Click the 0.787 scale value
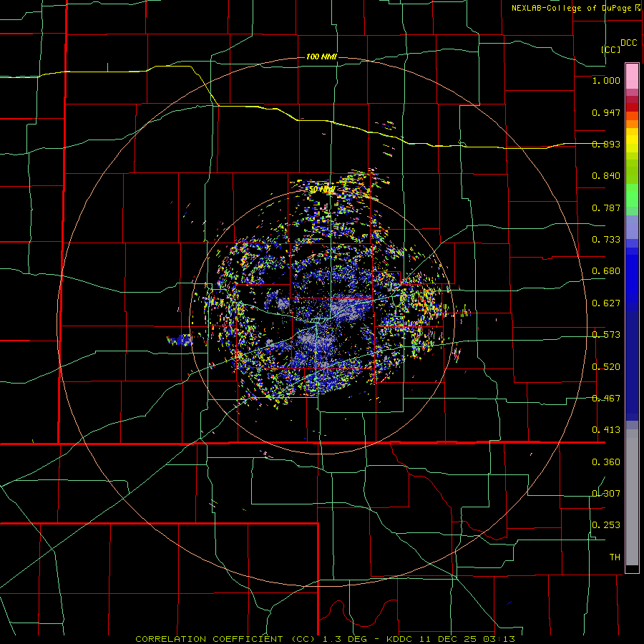The width and height of the screenshot is (644, 644). pos(606,208)
